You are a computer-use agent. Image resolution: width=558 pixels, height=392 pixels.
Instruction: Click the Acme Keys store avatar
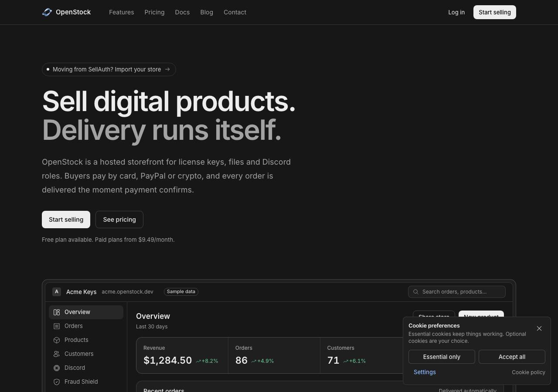point(57,292)
